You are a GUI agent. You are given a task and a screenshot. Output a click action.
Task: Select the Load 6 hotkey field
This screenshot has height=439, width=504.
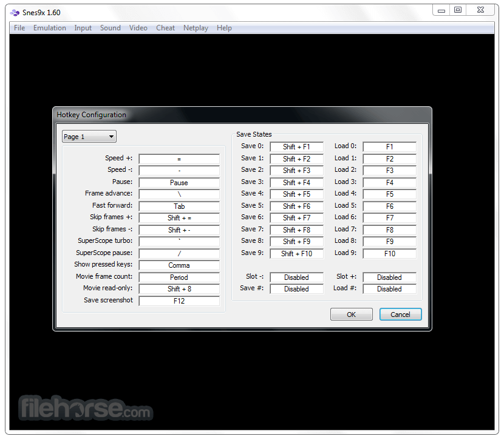tap(390, 218)
